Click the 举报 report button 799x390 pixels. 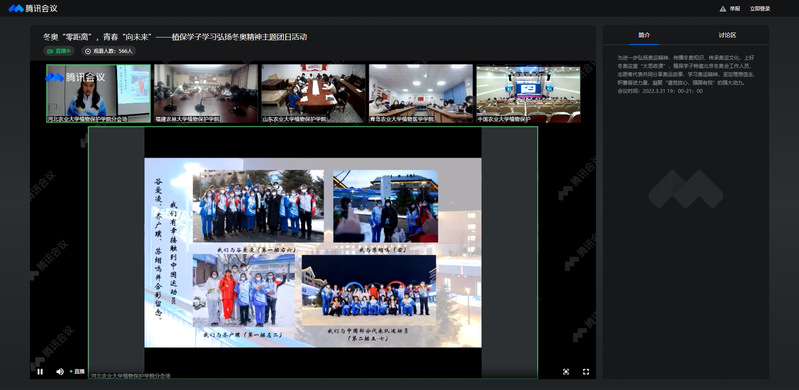[735, 9]
